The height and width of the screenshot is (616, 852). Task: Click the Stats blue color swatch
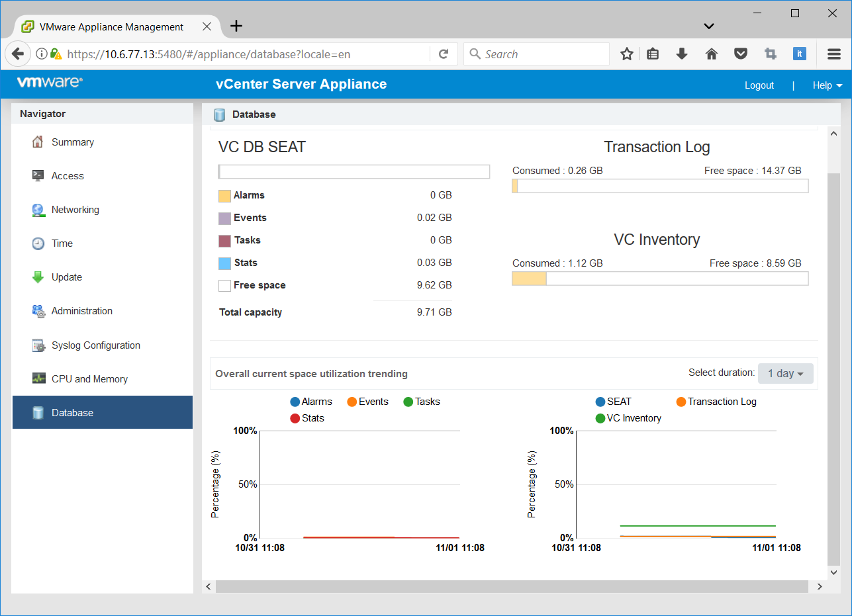(224, 263)
